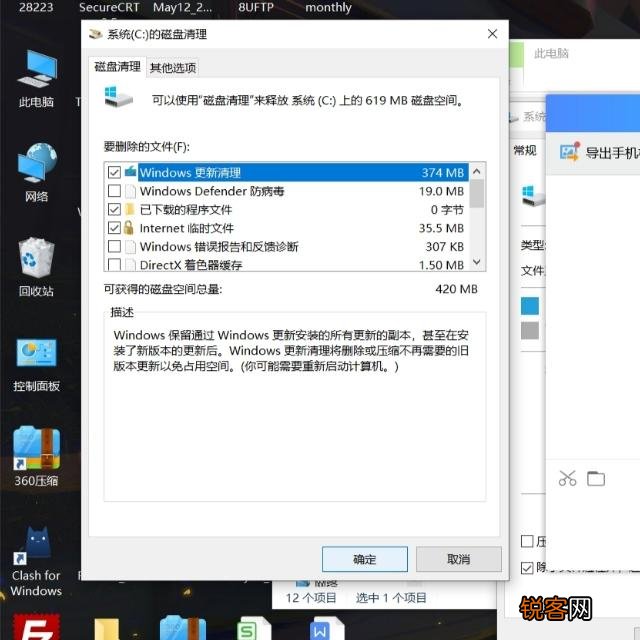The width and height of the screenshot is (640, 640).
Task: Switch to the 其他选项 tab
Action: tap(173, 68)
